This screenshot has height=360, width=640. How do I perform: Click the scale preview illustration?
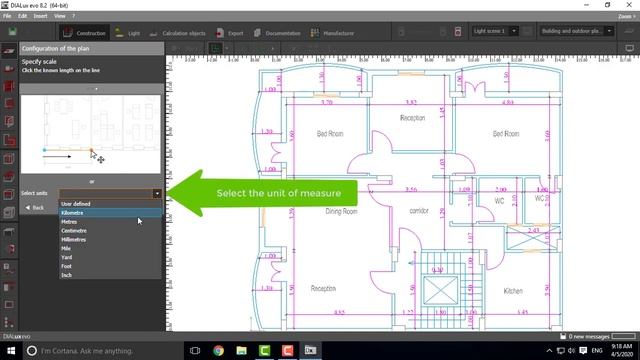point(91,134)
